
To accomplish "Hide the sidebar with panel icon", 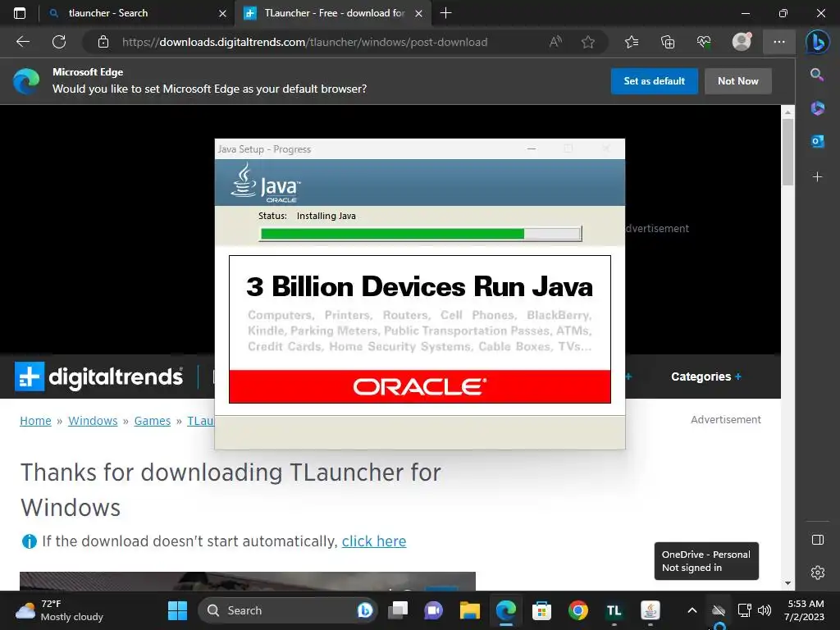I will point(818,540).
